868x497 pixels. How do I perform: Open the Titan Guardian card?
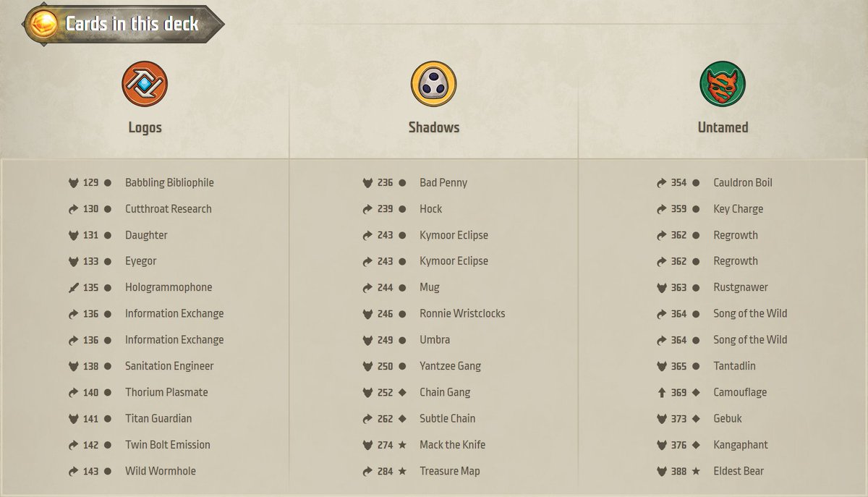[x=158, y=418]
